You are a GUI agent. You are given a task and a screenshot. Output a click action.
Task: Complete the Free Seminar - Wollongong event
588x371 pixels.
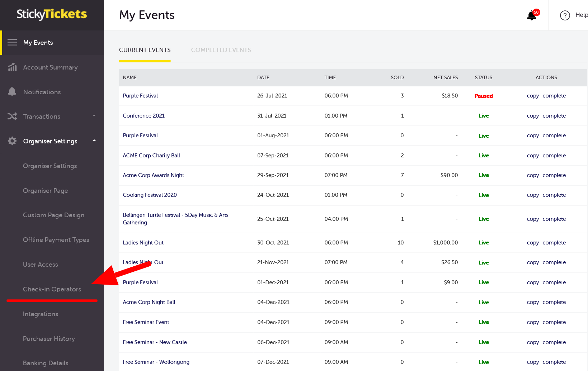[554, 362]
